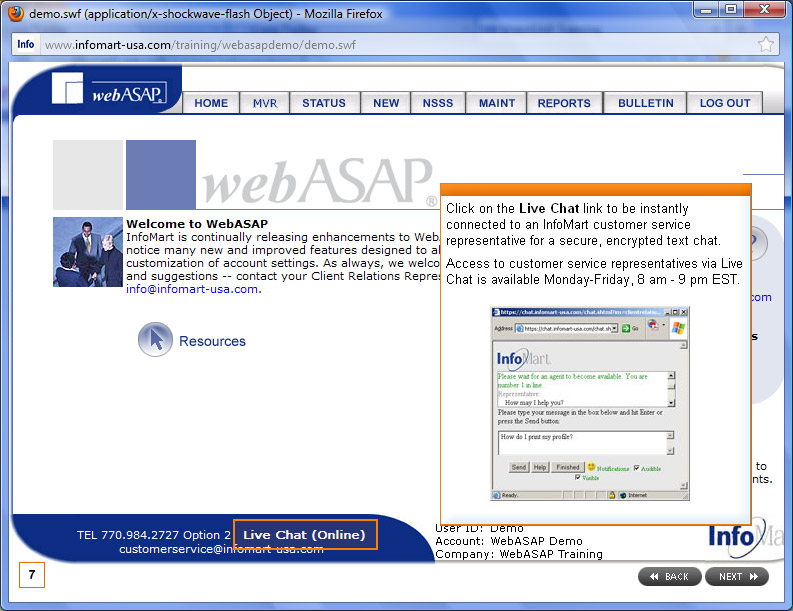
Task: Click the chat window screenshot in popup
Action: (x=590, y=404)
